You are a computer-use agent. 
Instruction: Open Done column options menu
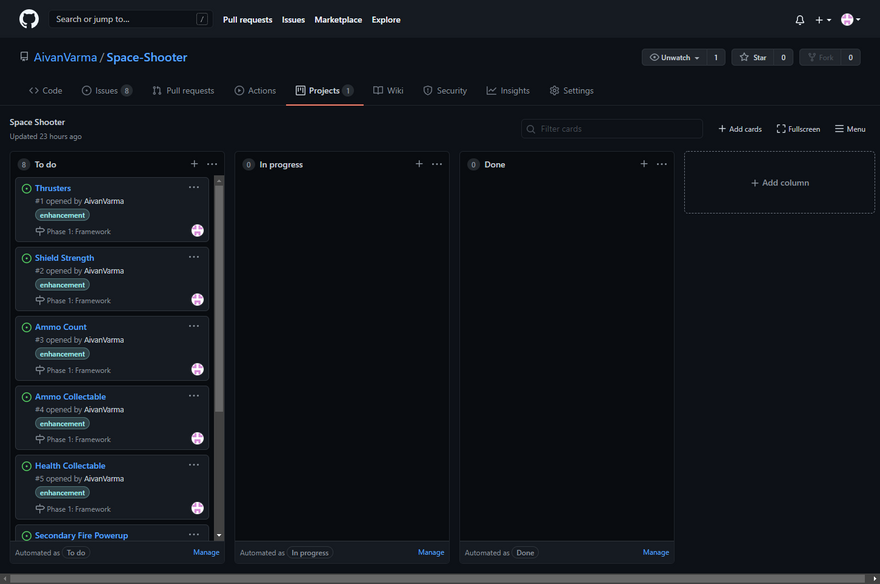662,164
